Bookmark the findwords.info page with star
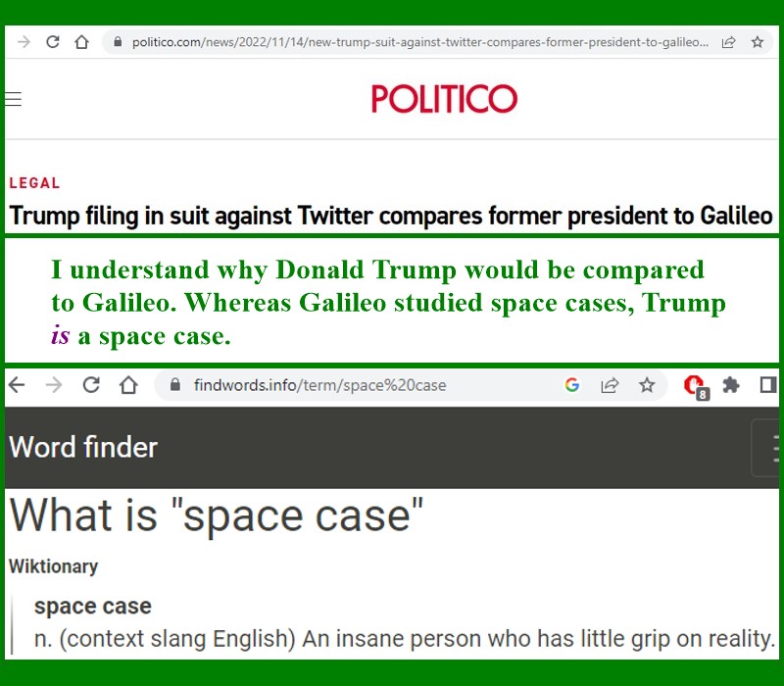 tap(647, 385)
